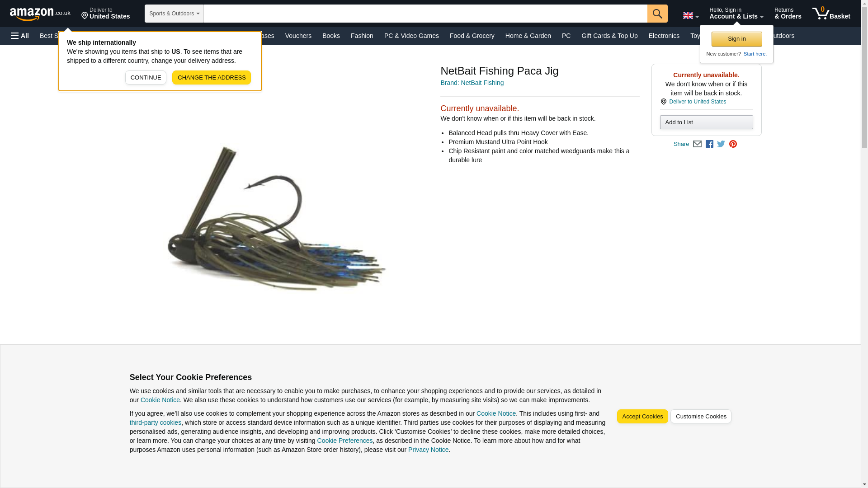The image size is (868, 488).
Task: Share product on Pinterest icon
Action: [733, 144]
